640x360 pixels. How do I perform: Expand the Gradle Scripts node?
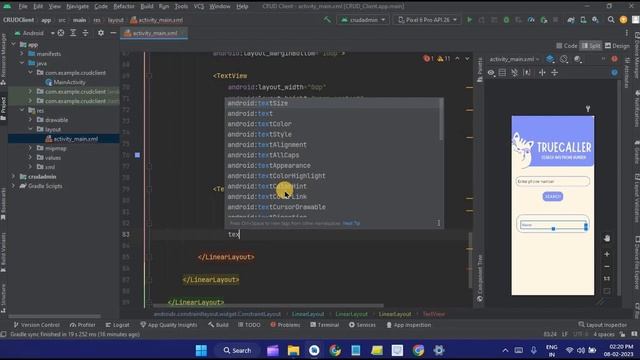[14, 186]
